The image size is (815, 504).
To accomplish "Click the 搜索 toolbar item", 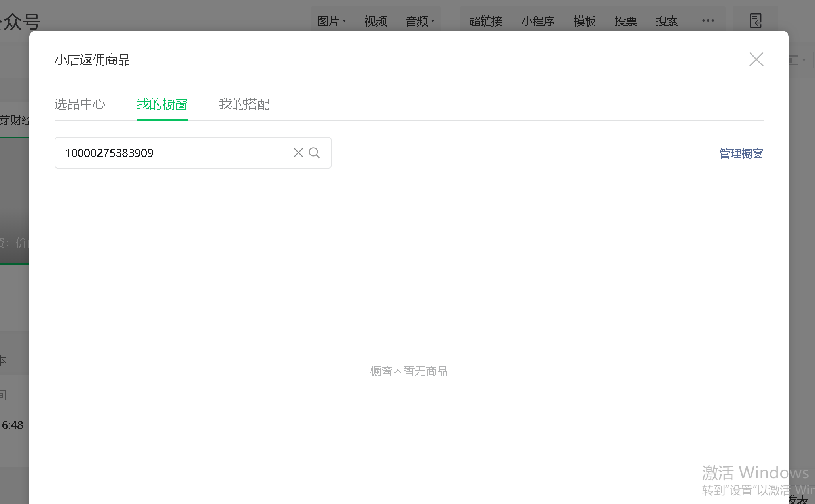I will [x=667, y=21].
